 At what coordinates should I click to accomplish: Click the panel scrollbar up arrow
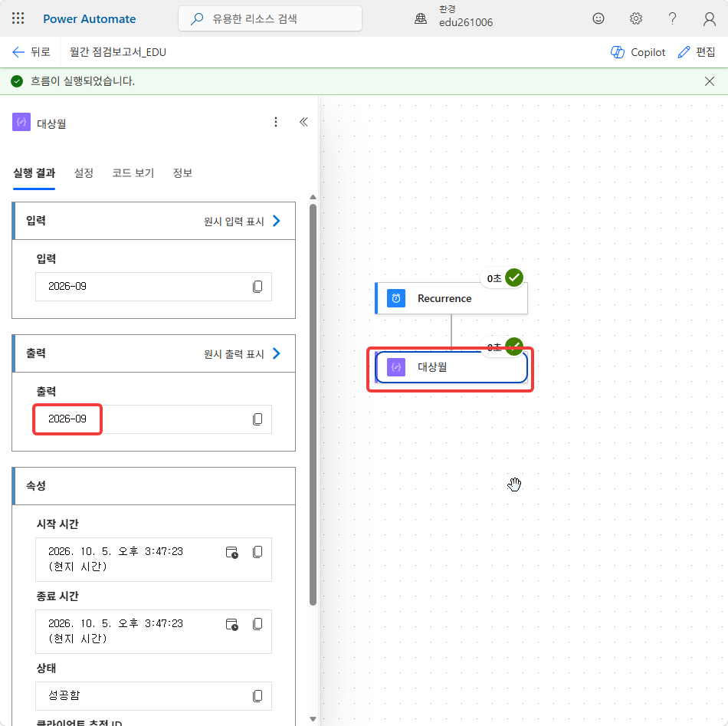coord(313,198)
